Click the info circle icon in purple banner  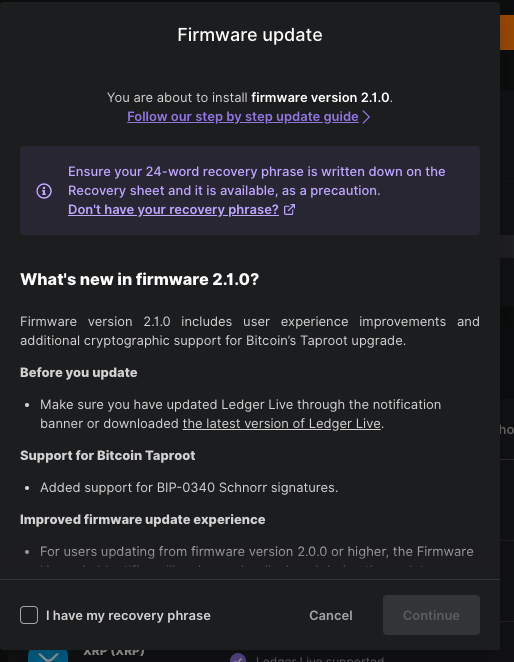click(x=44, y=191)
